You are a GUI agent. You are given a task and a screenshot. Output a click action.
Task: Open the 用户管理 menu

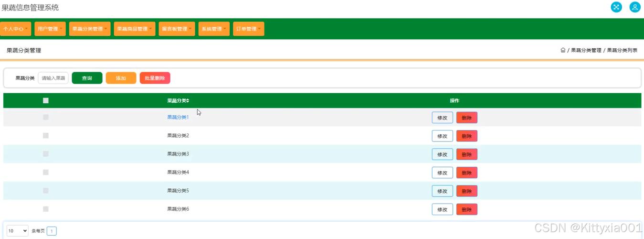[50, 29]
